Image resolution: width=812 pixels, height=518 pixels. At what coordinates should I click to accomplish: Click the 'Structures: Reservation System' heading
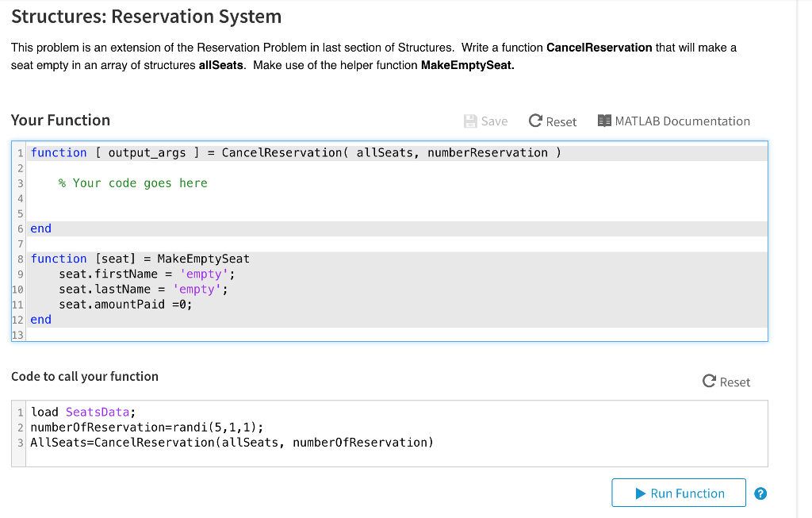(146, 17)
